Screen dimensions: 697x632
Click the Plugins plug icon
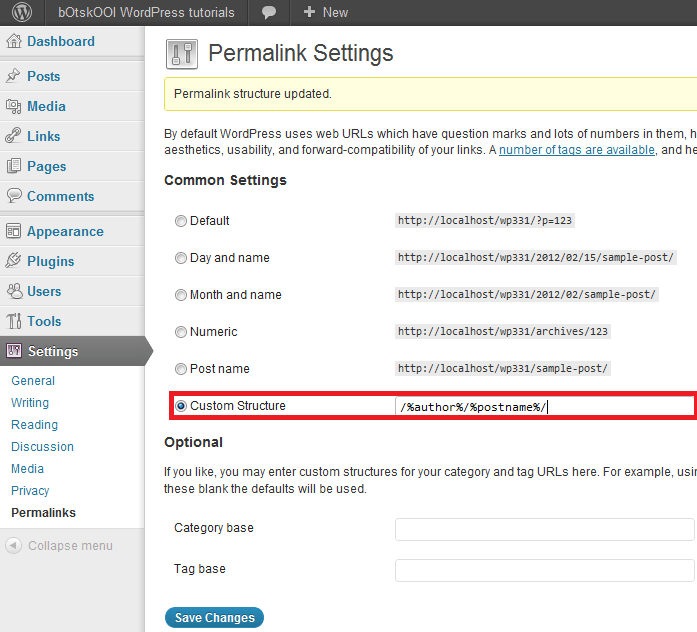click(14, 261)
